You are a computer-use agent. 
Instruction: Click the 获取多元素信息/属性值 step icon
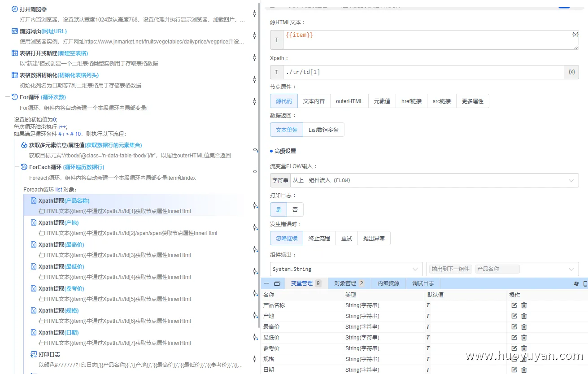pos(24,145)
